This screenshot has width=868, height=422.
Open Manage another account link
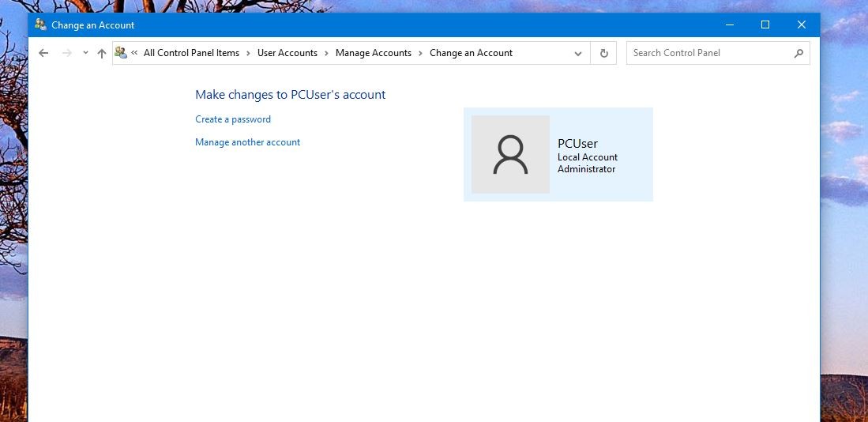pyautogui.click(x=247, y=142)
